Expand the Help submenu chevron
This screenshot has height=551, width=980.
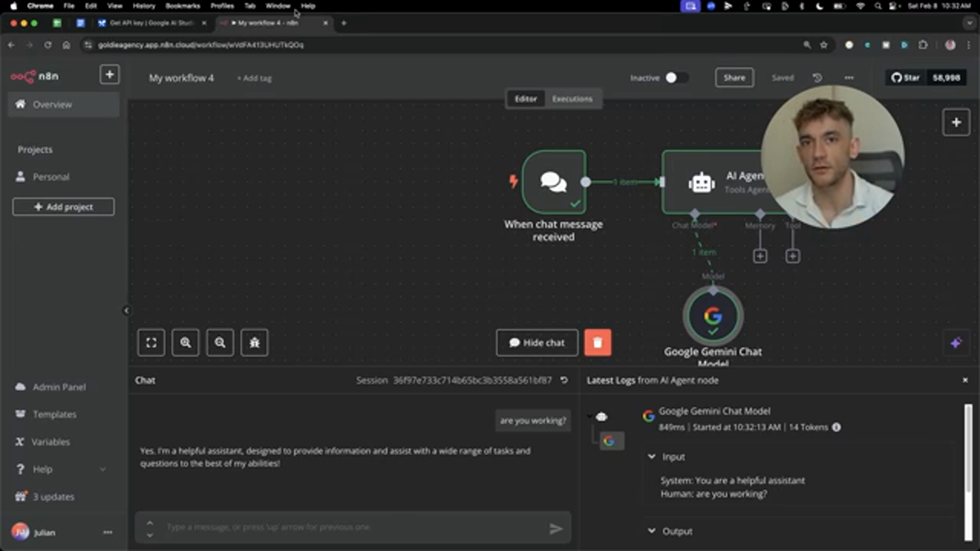tap(103, 469)
